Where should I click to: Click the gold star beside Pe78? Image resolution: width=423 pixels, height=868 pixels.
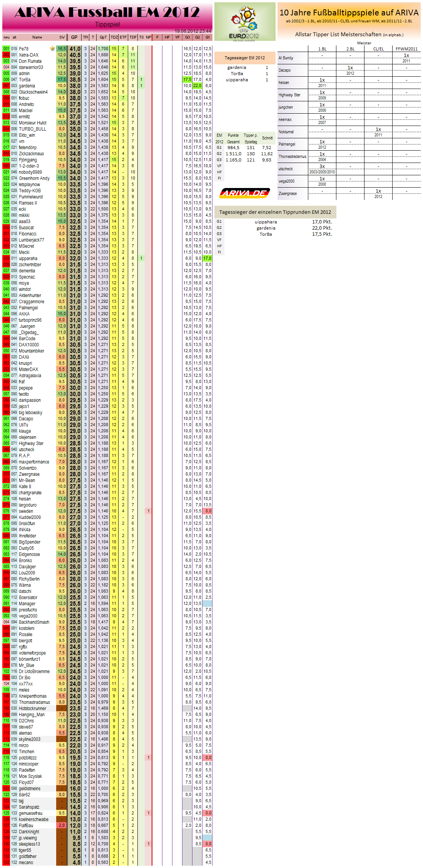(x=52, y=49)
